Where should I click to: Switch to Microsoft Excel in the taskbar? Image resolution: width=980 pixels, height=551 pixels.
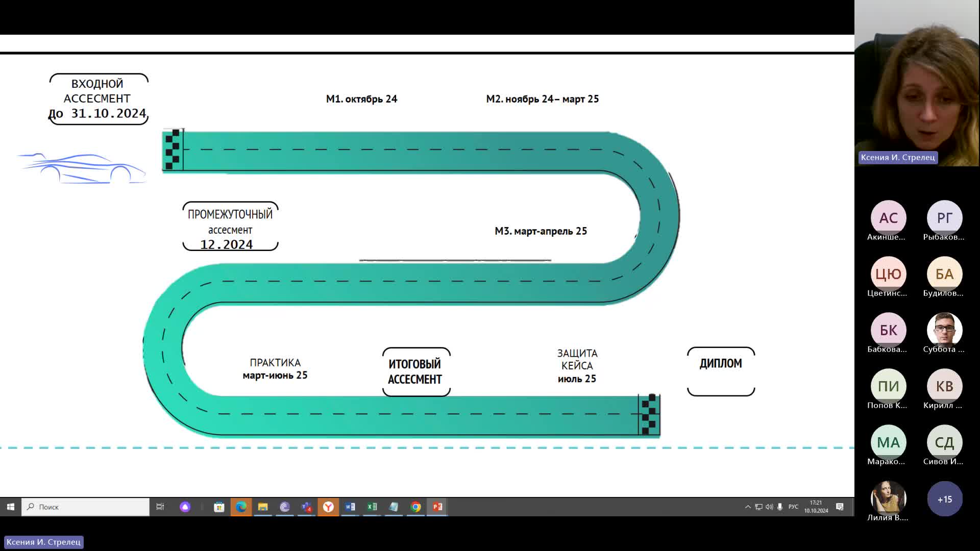tap(372, 507)
